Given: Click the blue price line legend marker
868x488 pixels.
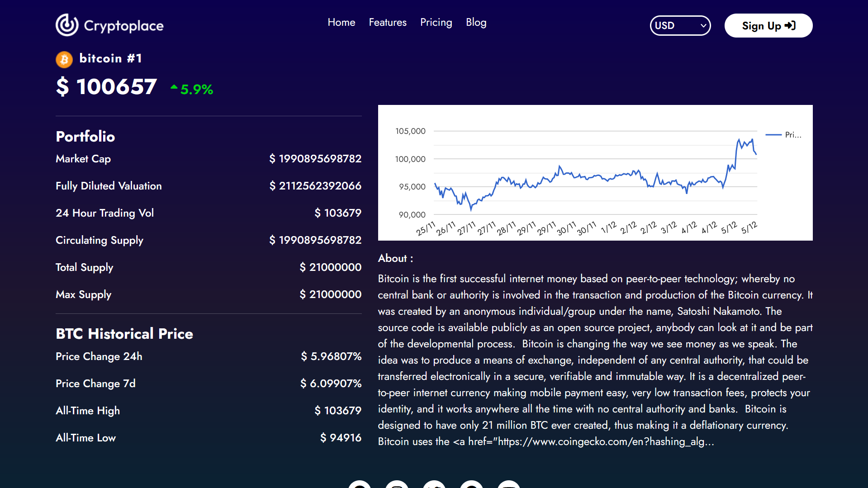Looking at the screenshot, I should pos(773,135).
